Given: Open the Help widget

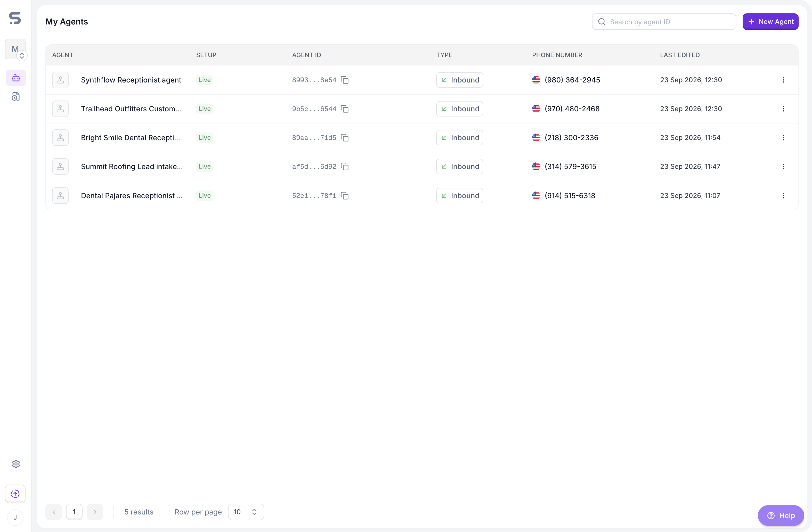Looking at the screenshot, I should [781, 516].
